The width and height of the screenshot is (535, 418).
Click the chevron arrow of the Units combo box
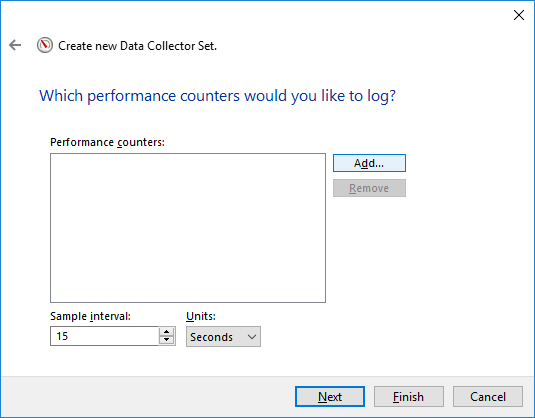[252, 337]
